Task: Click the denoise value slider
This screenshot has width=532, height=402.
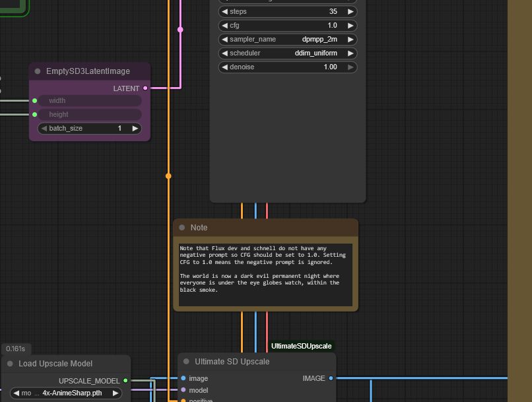Action: [287, 67]
